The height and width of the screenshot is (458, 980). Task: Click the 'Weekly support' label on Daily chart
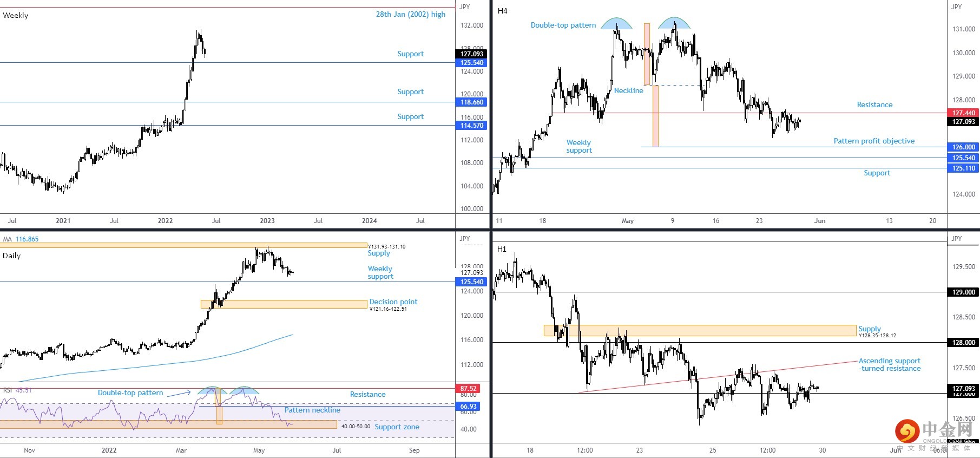coord(380,272)
